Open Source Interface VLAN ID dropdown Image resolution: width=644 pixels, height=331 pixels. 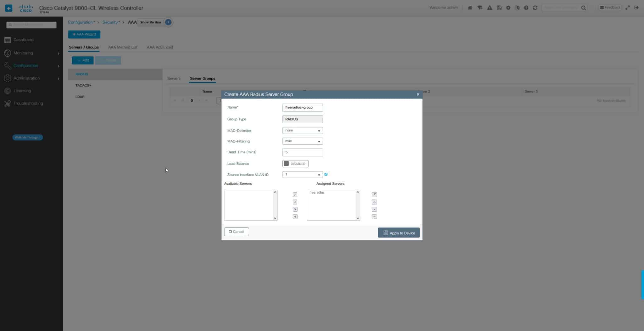coord(303,175)
